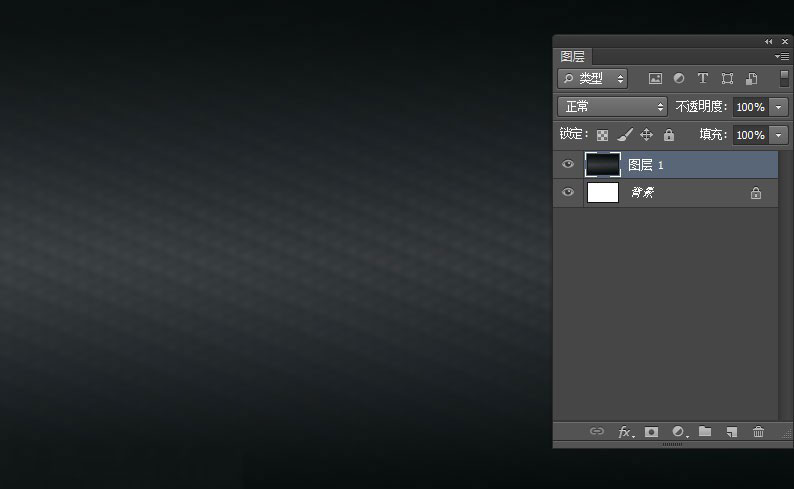Image resolution: width=794 pixels, height=489 pixels.
Task: Collapse the panel with double-arrow icon
Action: 769,42
